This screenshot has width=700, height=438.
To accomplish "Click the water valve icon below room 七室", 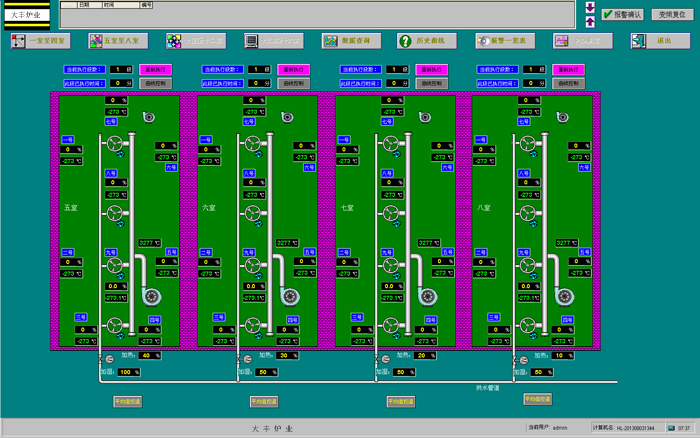I will tap(383, 359).
